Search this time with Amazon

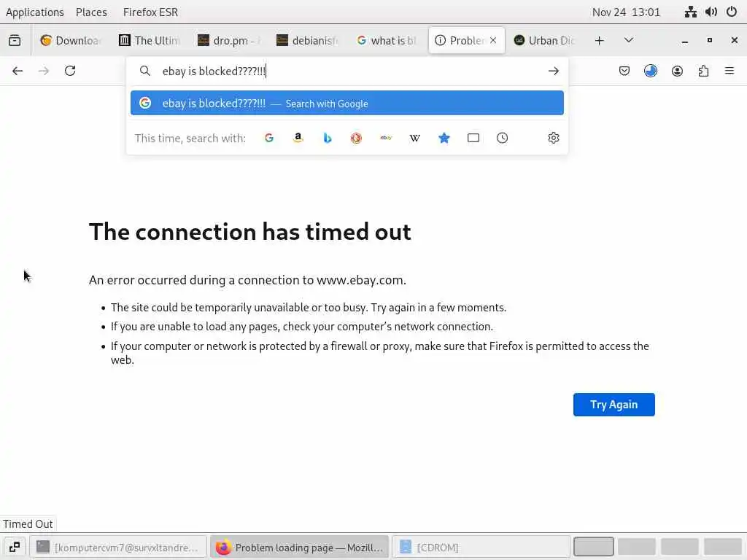coord(298,138)
